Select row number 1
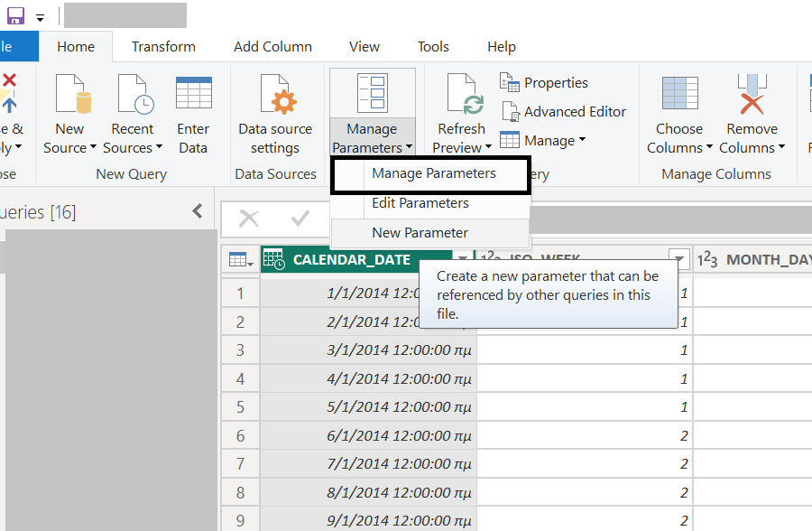Screen dimensions: 812x531 [240, 293]
